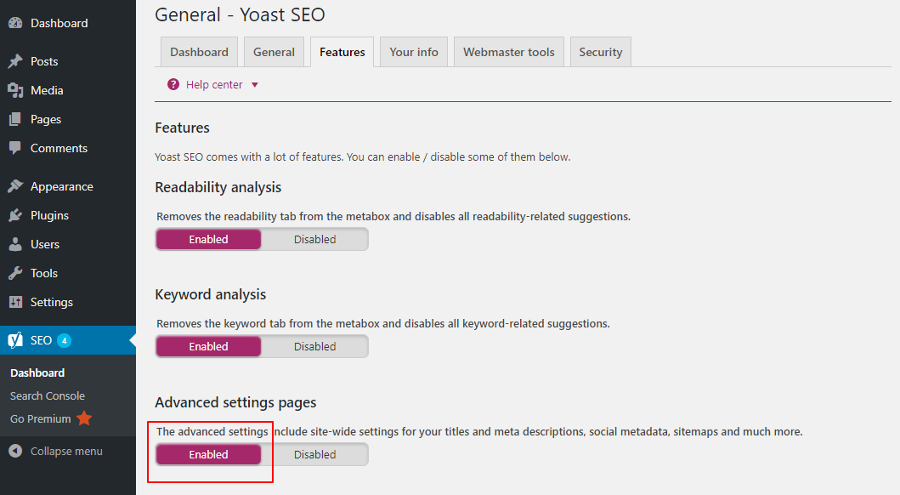The height and width of the screenshot is (495, 900).
Task: Select the Features tab
Action: coord(342,52)
